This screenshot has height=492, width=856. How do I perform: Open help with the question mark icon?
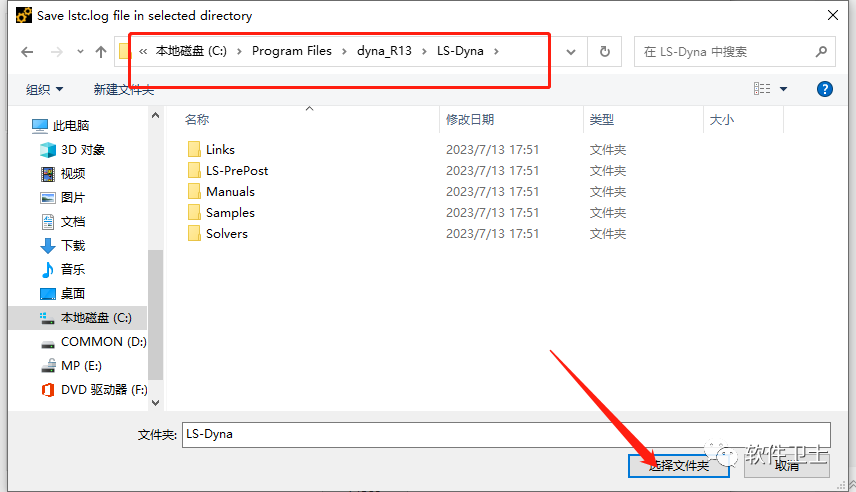[824, 89]
